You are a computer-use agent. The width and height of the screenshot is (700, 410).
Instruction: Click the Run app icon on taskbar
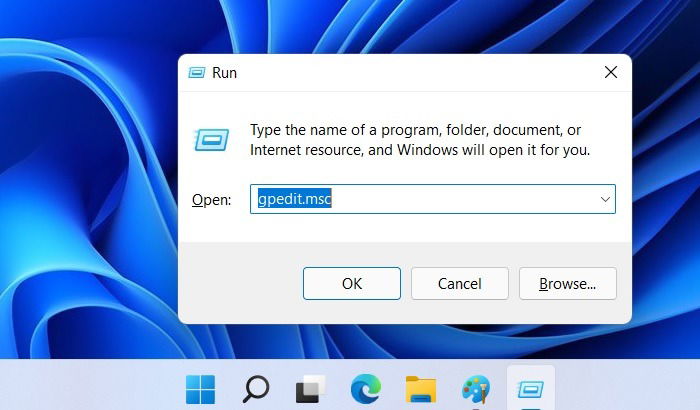point(531,389)
